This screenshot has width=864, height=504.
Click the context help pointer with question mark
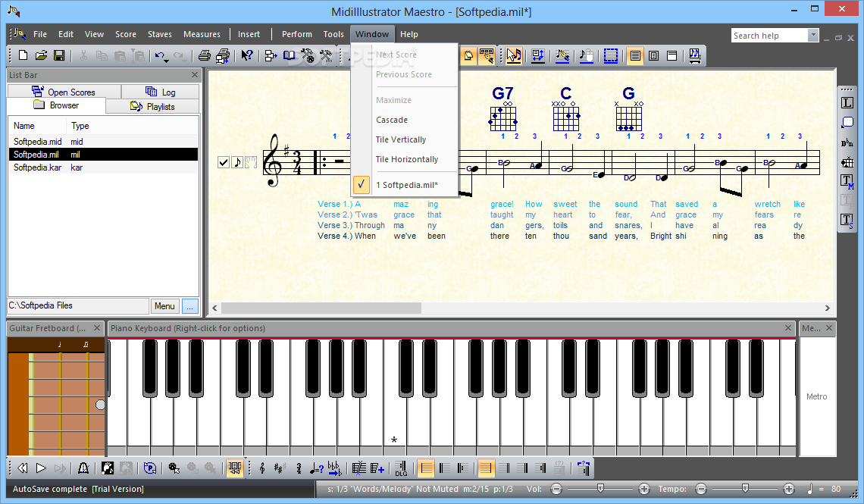point(247,55)
